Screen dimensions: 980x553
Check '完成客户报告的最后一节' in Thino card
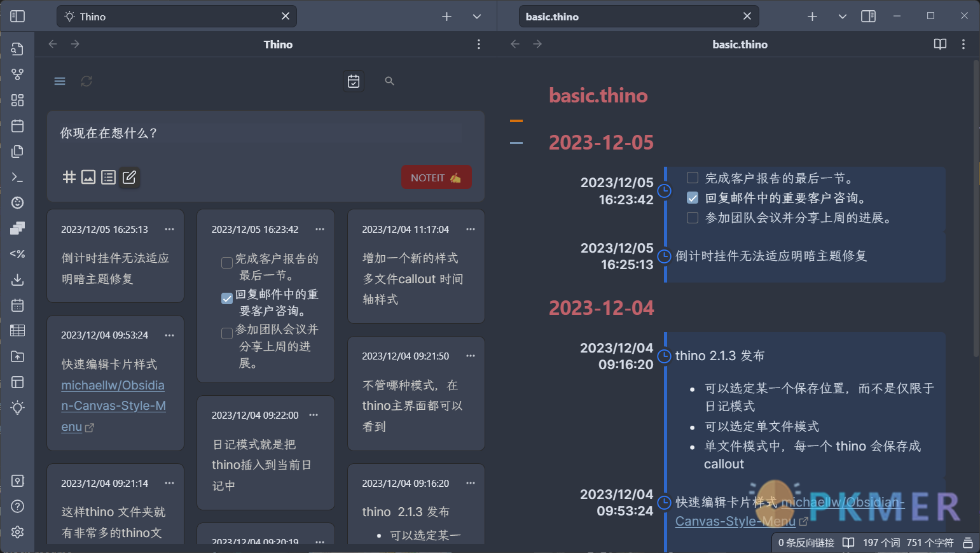[226, 263]
